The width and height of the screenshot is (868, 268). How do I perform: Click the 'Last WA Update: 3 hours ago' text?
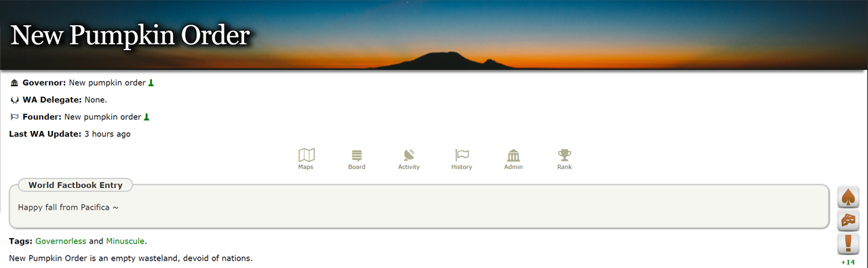(x=70, y=134)
